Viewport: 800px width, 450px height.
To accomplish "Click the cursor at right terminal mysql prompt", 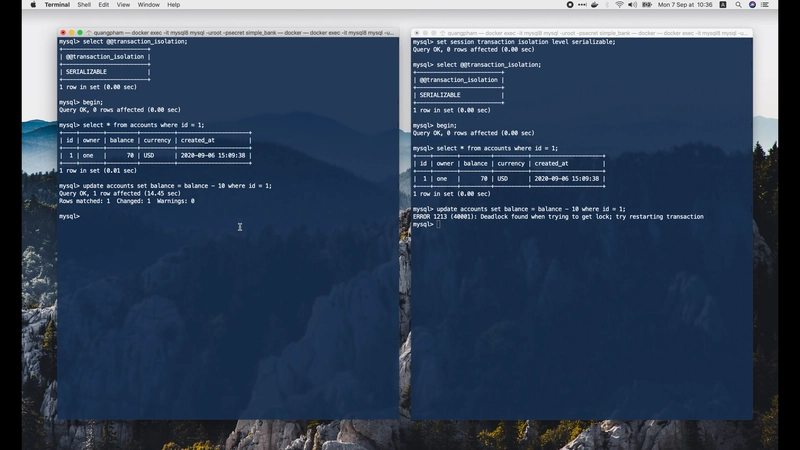I will click(x=439, y=224).
